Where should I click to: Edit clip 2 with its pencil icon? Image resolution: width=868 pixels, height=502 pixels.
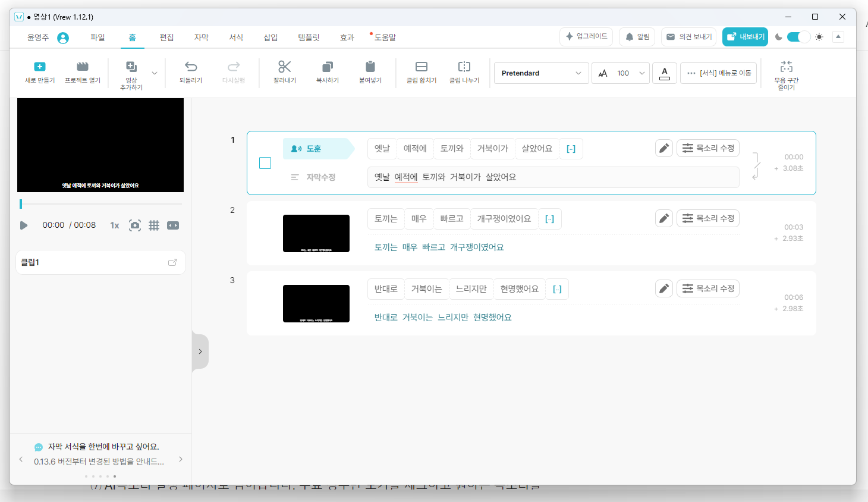[664, 218]
